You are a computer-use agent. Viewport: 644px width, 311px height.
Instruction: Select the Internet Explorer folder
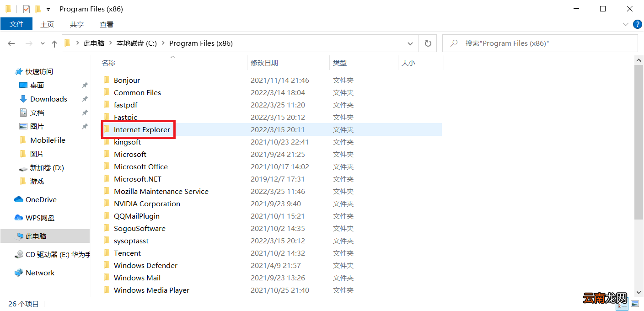[271, 129]
